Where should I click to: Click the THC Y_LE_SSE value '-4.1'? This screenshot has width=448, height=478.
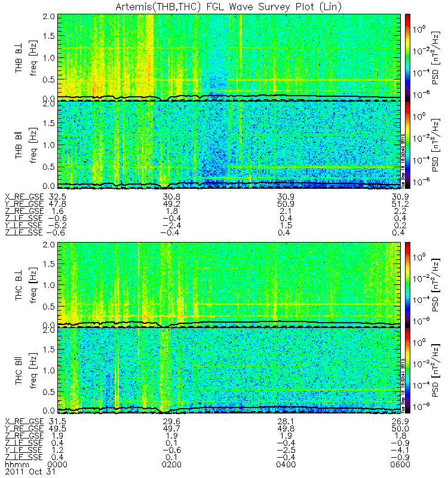(x=400, y=451)
